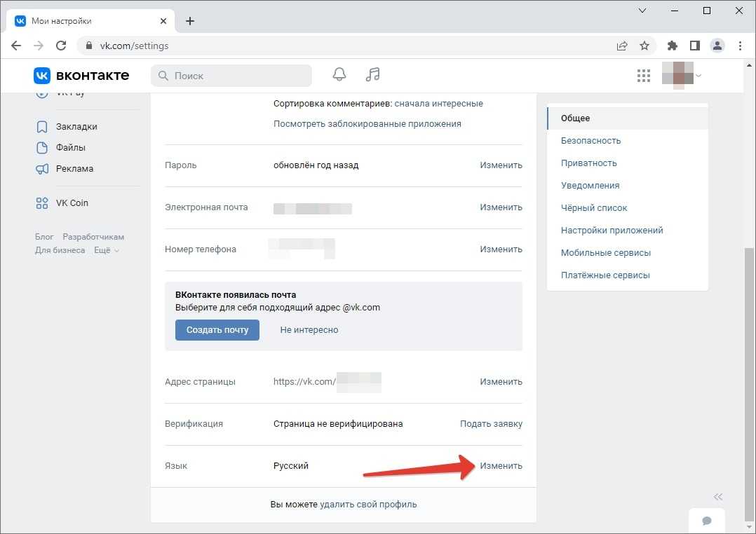Viewport: 756px width, 534px height.
Task: Open the VK services grid icon
Action: [x=643, y=76]
